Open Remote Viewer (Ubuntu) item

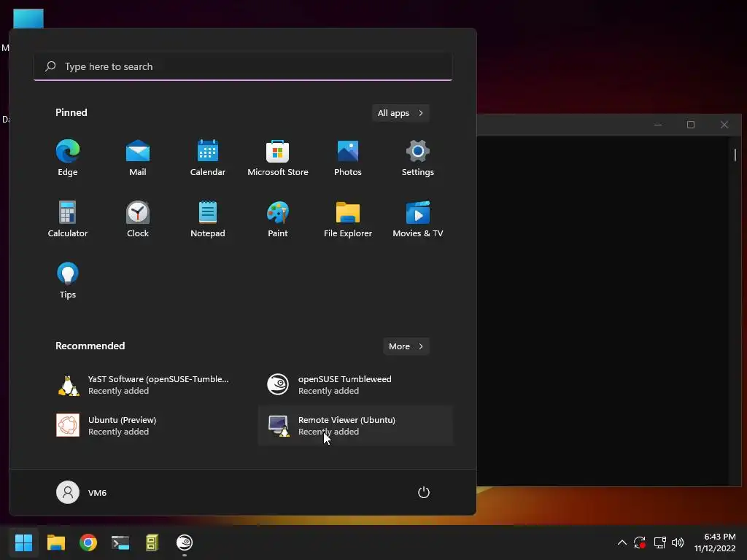click(x=355, y=426)
